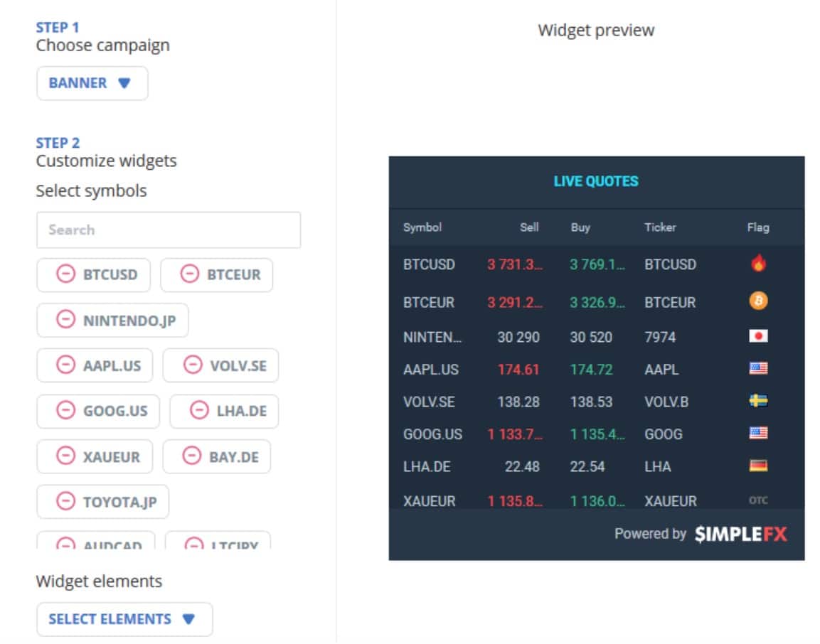The height and width of the screenshot is (644, 820).
Task: Remove AAPL.US with its minus icon
Action: 65,365
